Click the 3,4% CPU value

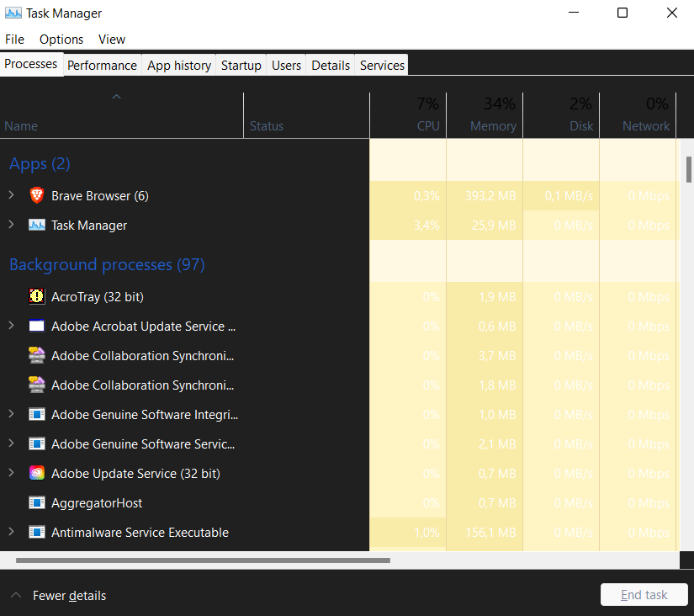tap(426, 226)
